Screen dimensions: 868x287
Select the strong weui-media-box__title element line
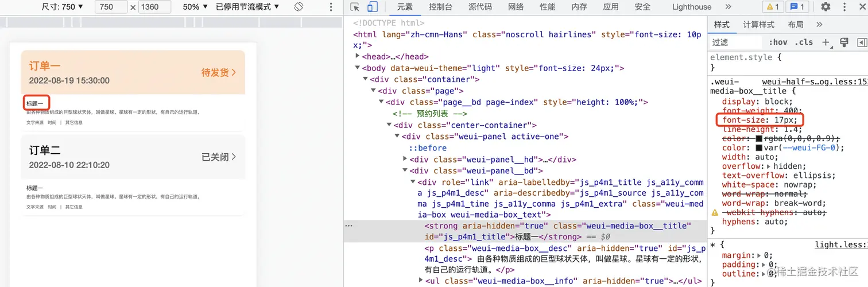point(525,231)
